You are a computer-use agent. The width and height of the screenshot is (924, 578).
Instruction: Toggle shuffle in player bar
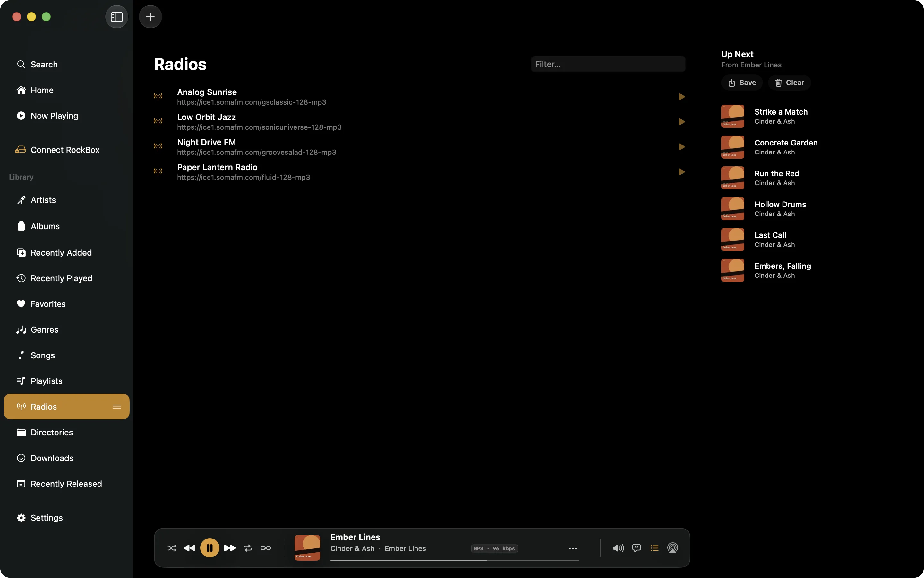click(x=172, y=548)
